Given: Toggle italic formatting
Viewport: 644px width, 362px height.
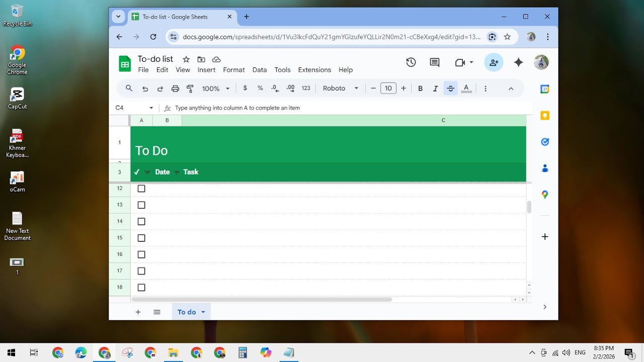Looking at the screenshot, I should (x=435, y=88).
